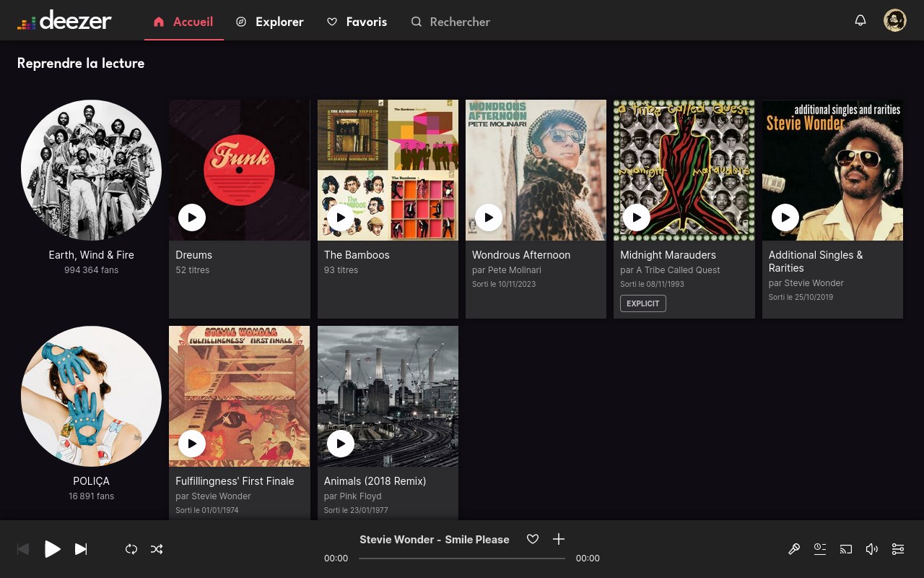Open audio settings equalizer icon

[x=898, y=549]
